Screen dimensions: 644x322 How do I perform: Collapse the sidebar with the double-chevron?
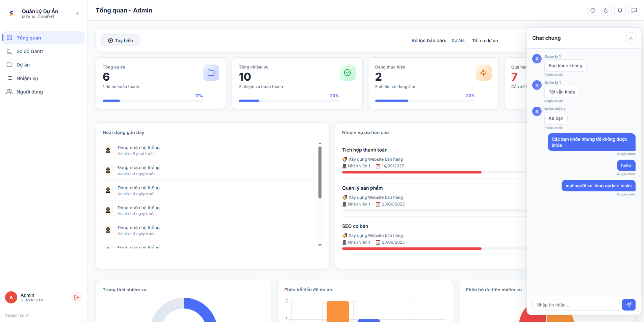[78, 14]
